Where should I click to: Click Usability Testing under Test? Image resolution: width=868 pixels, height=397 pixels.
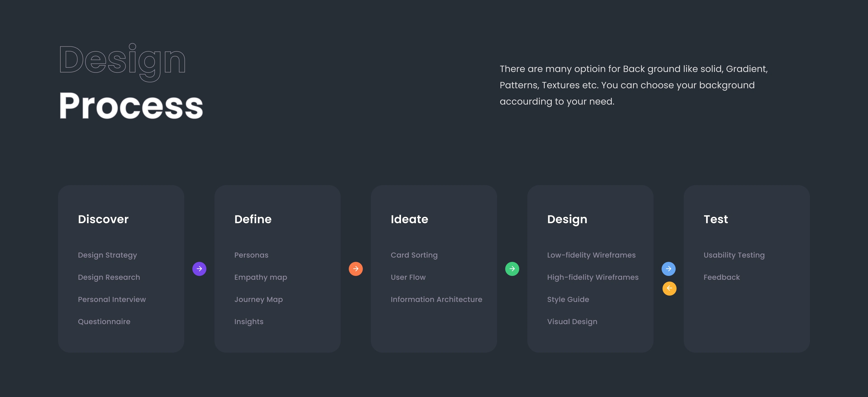pos(734,255)
